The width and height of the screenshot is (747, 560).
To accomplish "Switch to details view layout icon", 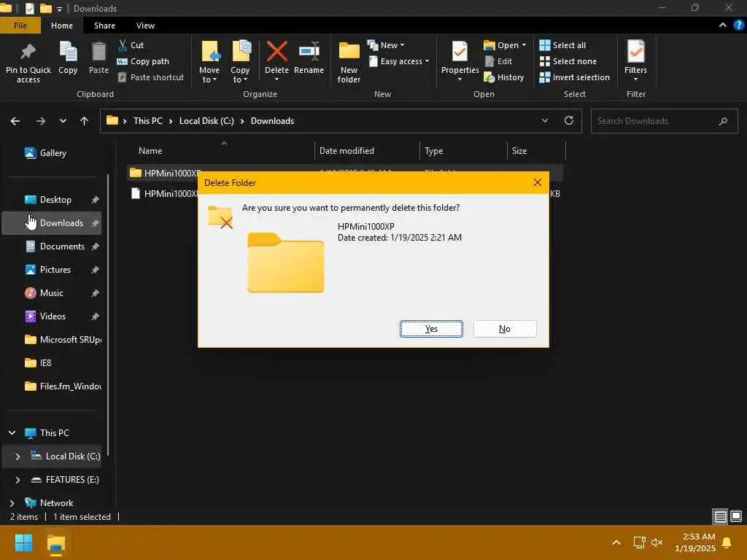I will click(x=720, y=517).
